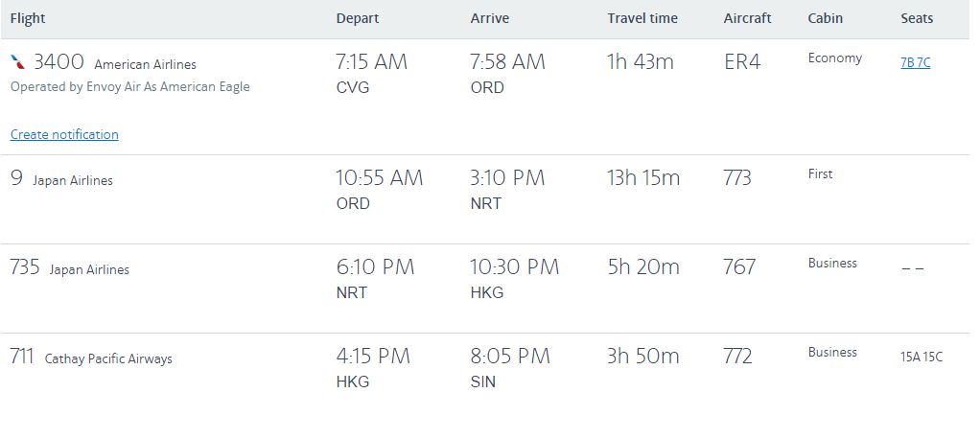
Task: Click the Depart column header
Action: pos(357,18)
